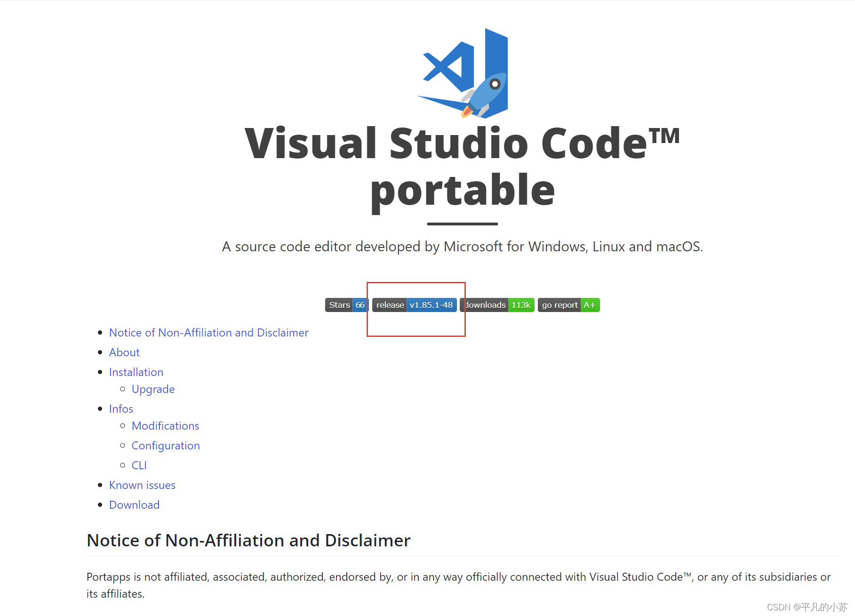Open the CLI sub-link

[139, 465]
